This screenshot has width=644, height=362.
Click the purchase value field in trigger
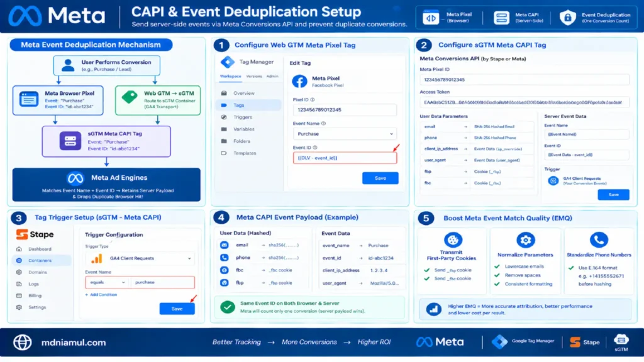point(163,282)
